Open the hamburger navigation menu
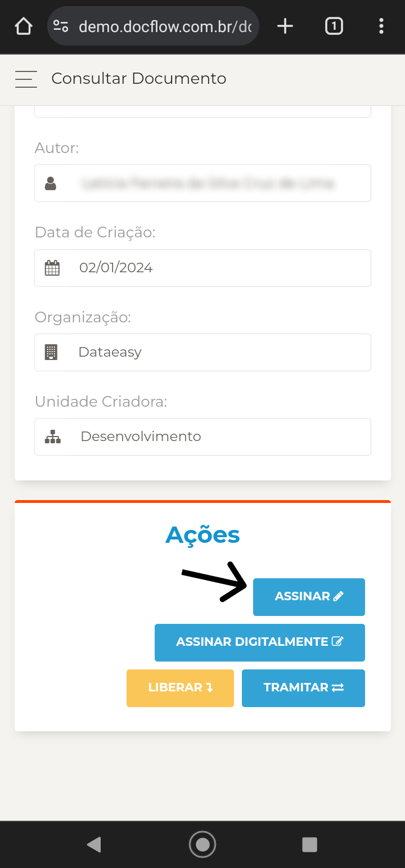This screenshot has height=868, width=405. click(26, 79)
